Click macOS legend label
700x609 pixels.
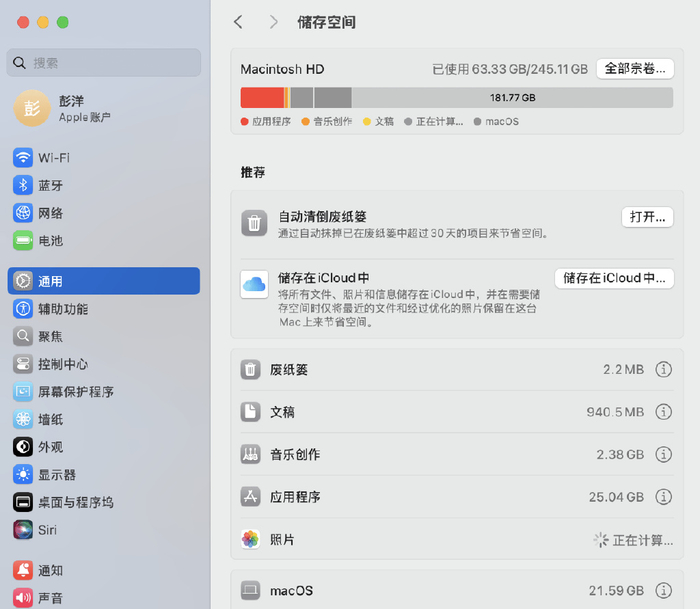click(x=502, y=121)
